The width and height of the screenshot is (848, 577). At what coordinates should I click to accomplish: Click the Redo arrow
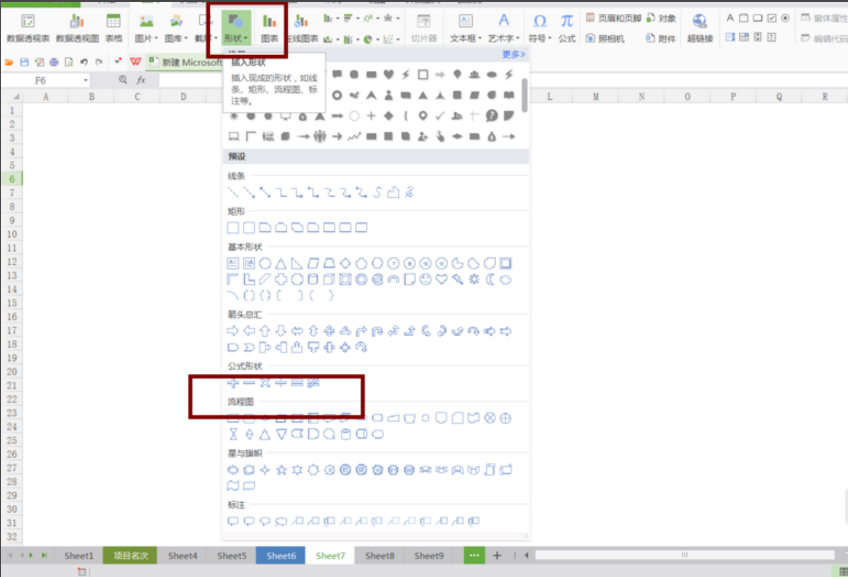(x=99, y=62)
